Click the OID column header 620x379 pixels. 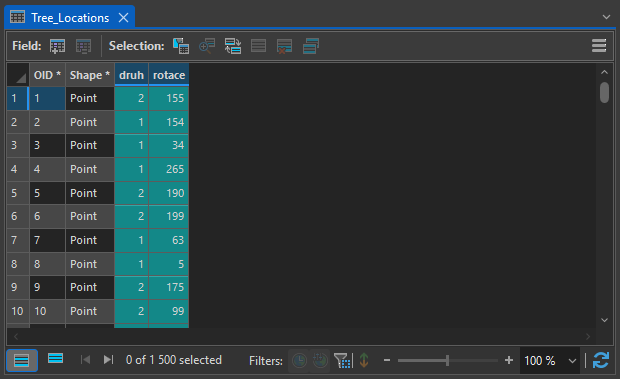[47, 75]
